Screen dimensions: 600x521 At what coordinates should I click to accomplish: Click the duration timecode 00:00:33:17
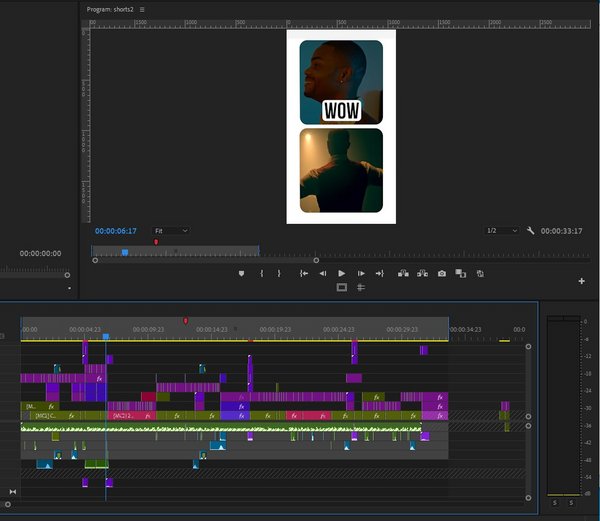[561, 231]
